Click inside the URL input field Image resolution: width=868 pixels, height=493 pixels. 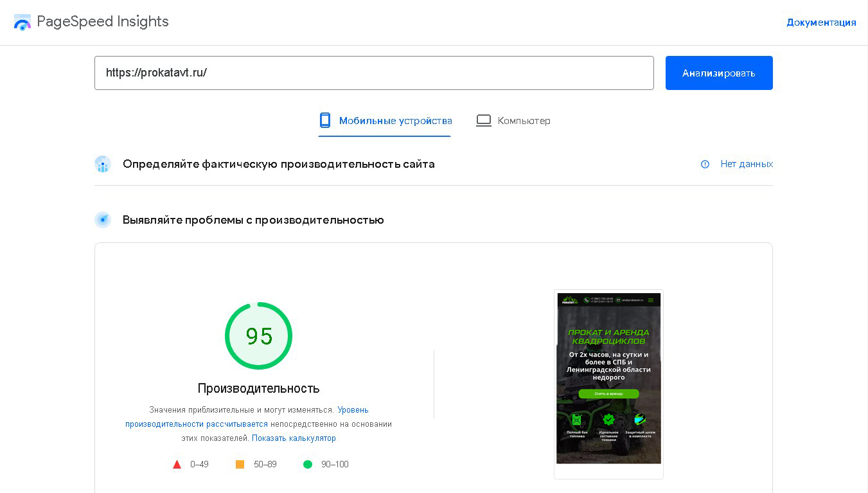(375, 73)
